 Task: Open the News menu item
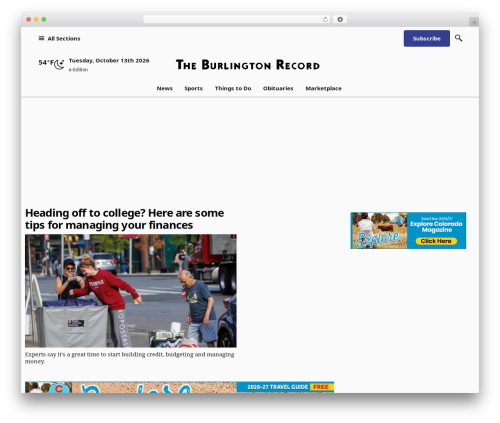pyautogui.click(x=165, y=88)
